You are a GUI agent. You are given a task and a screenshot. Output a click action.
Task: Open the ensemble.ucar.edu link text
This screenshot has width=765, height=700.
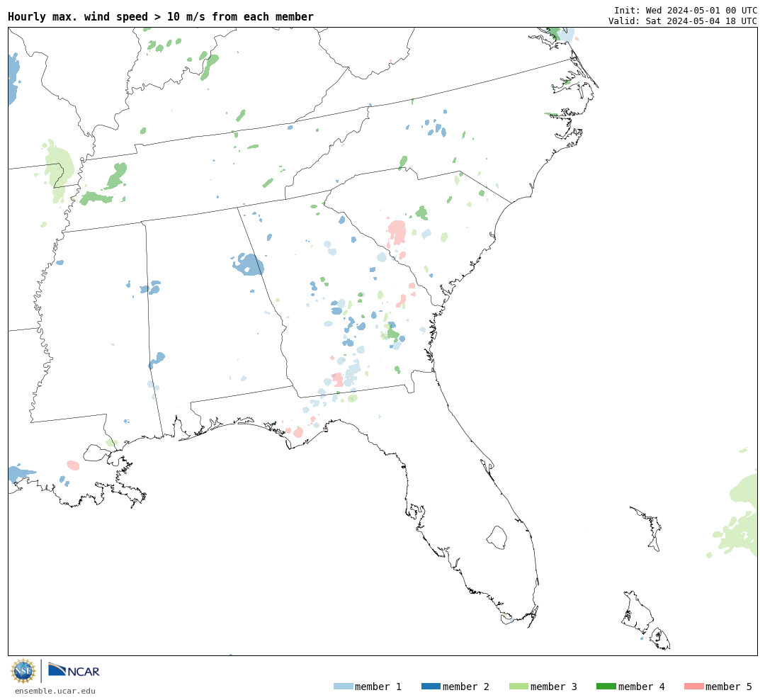coord(55,691)
